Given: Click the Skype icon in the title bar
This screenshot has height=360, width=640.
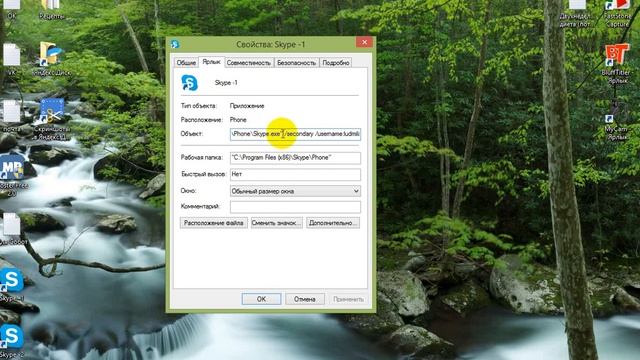Looking at the screenshot, I should click(176, 44).
